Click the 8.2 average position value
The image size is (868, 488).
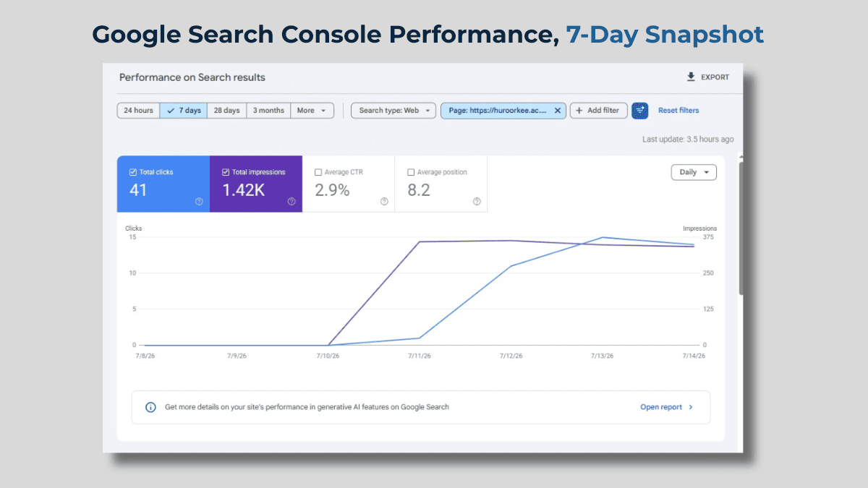point(419,190)
